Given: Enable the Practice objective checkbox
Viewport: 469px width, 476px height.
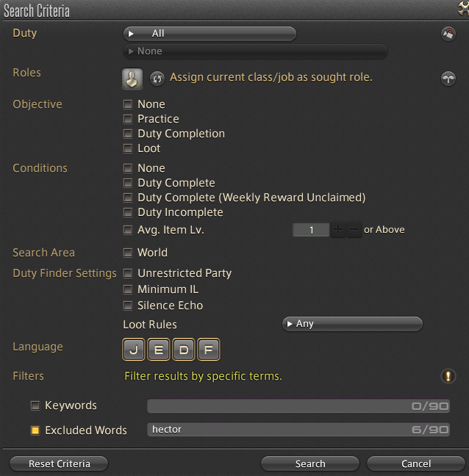Looking at the screenshot, I should [128, 119].
